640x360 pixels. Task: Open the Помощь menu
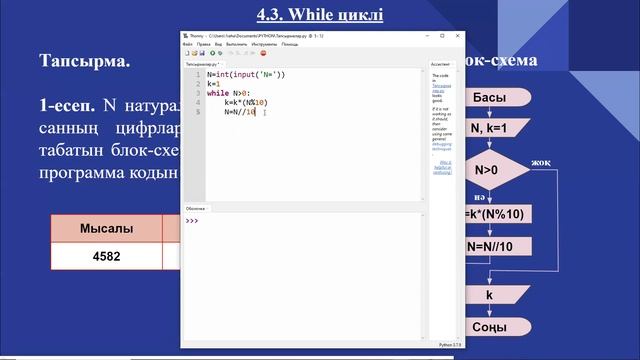point(290,44)
